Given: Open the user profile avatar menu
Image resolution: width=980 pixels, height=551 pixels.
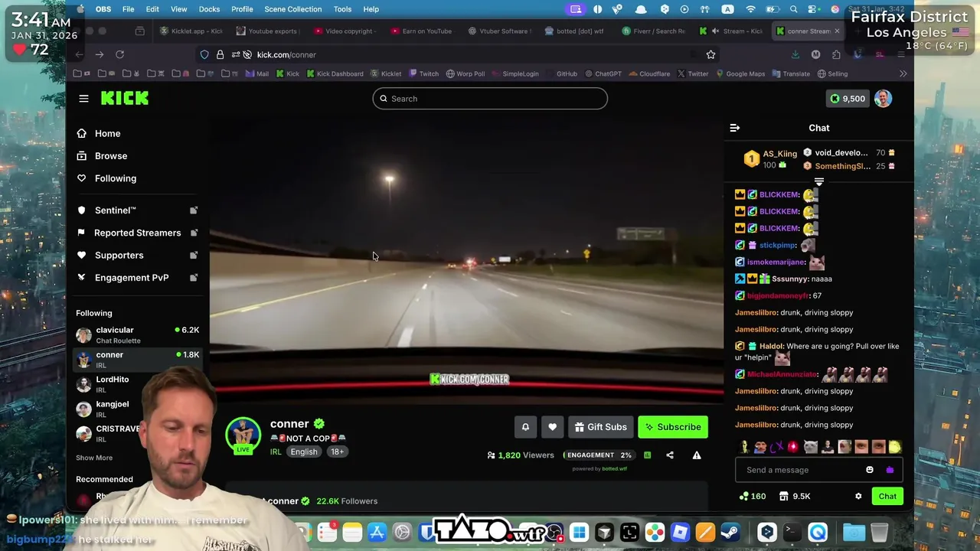Looking at the screenshot, I should [x=884, y=99].
